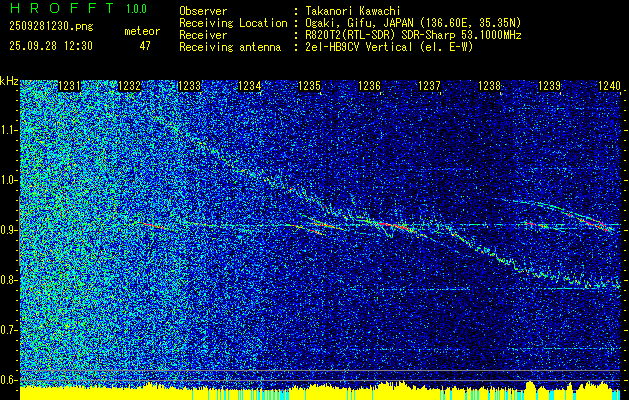Click the 'Receiving Location' label
Viewport: 629px width, 400px height.
click(x=233, y=23)
